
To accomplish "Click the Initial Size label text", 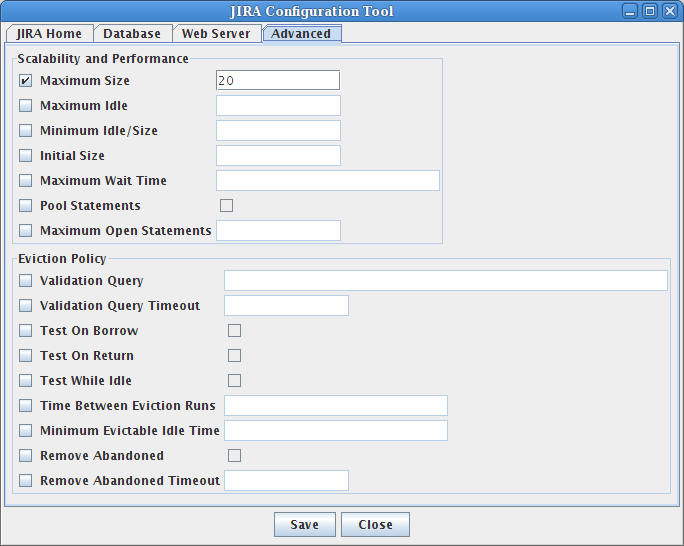I will coord(72,156).
